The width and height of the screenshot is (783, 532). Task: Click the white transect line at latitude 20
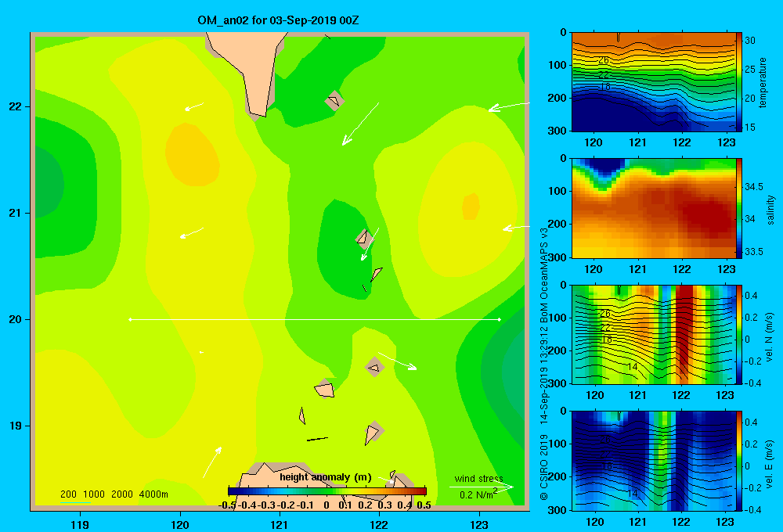point(315,319)
